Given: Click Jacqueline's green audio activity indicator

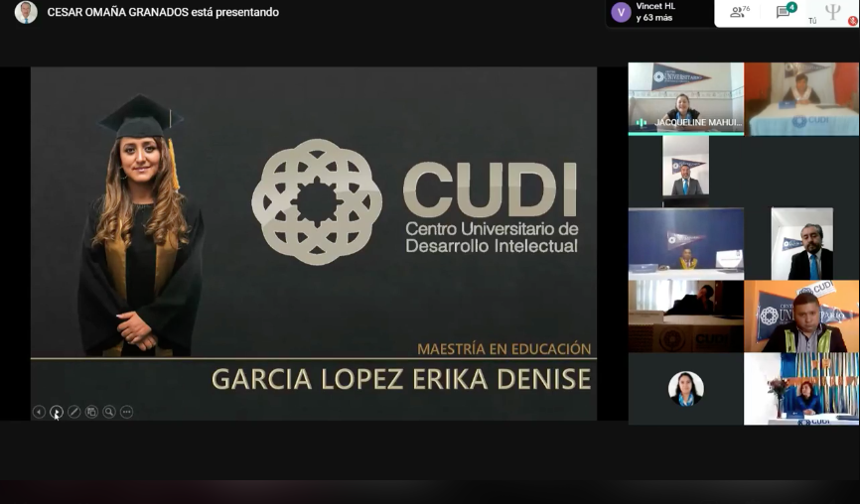Looking at the screenshot, I should [x=641, y=123].
